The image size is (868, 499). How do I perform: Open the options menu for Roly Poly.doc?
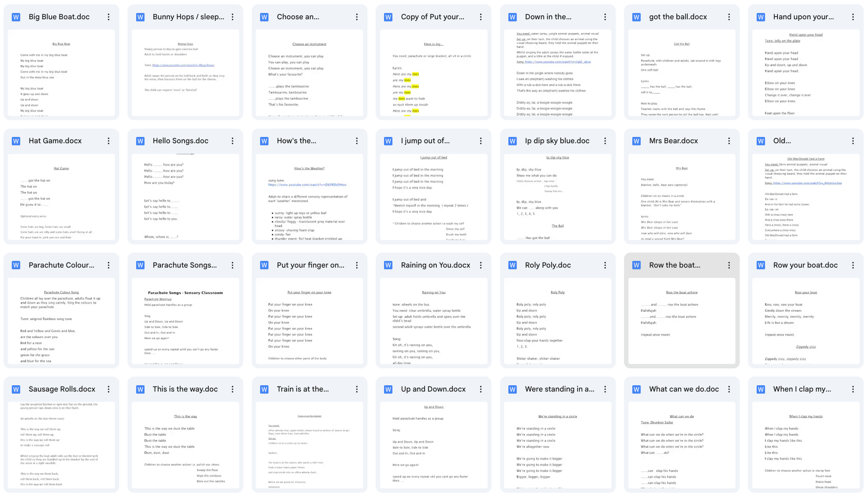(605, 265)
